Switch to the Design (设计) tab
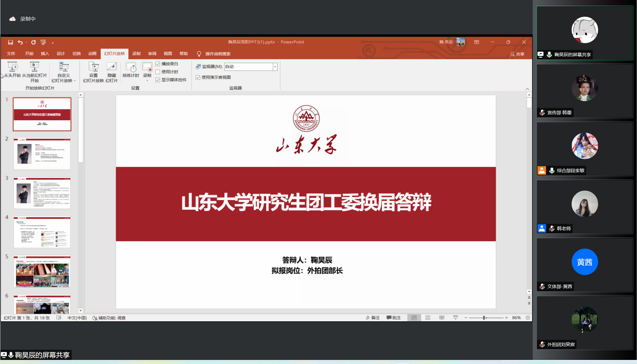This screenshot has width=637, height=364. pos(61,54)
